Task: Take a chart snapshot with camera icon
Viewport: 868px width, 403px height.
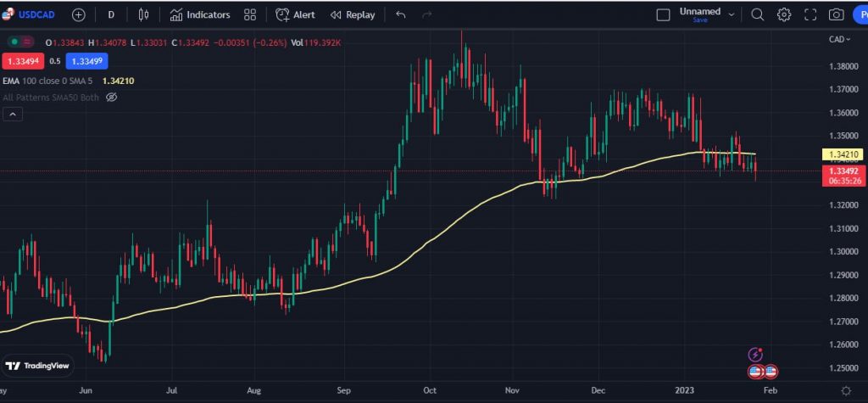Action: (837, 14)
